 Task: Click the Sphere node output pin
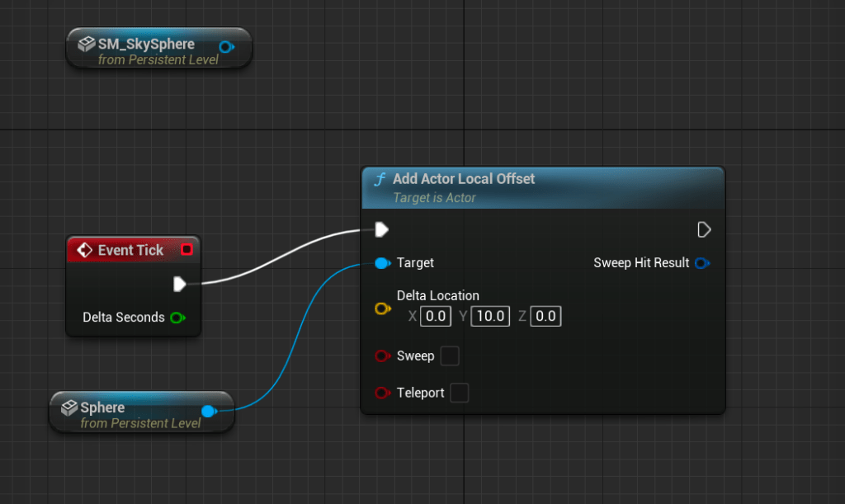pyautogui.click(x=208, y=411)
